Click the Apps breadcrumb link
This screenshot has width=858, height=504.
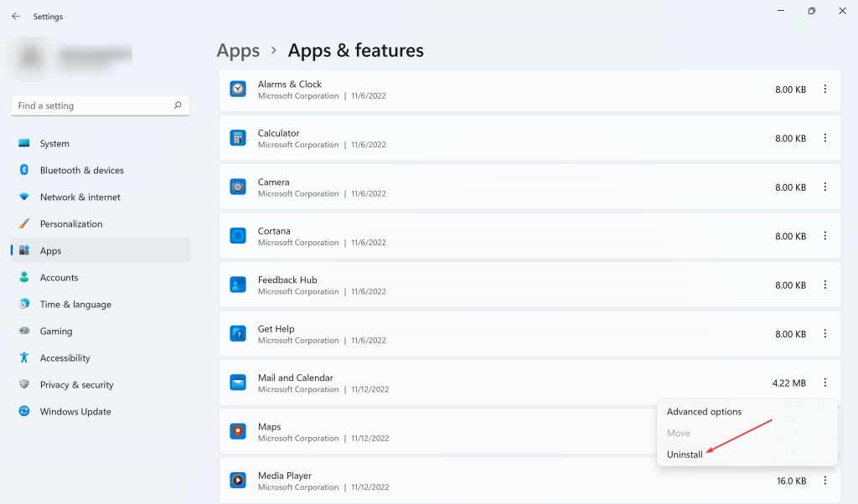tap(238, 50)
